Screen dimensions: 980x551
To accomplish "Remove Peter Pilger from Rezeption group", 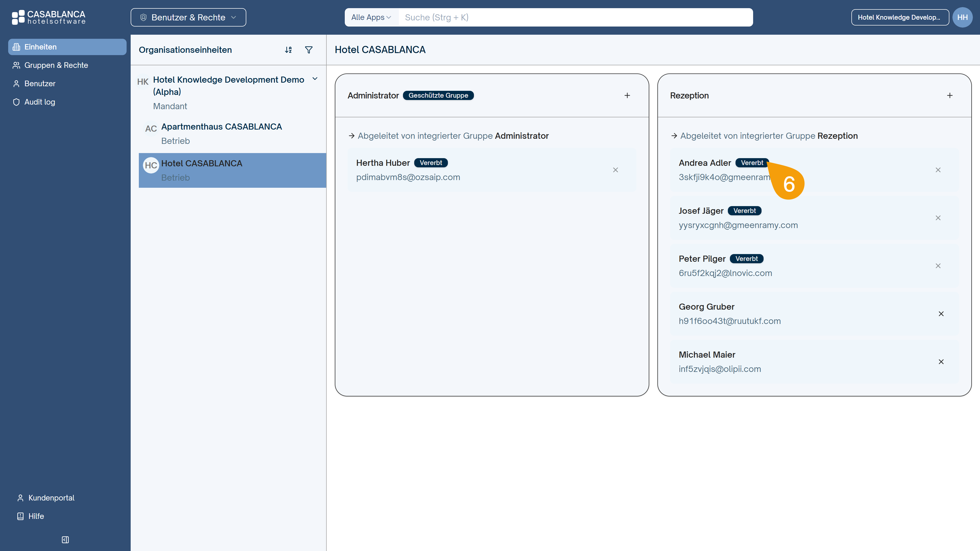I will [x=938, y=266].
